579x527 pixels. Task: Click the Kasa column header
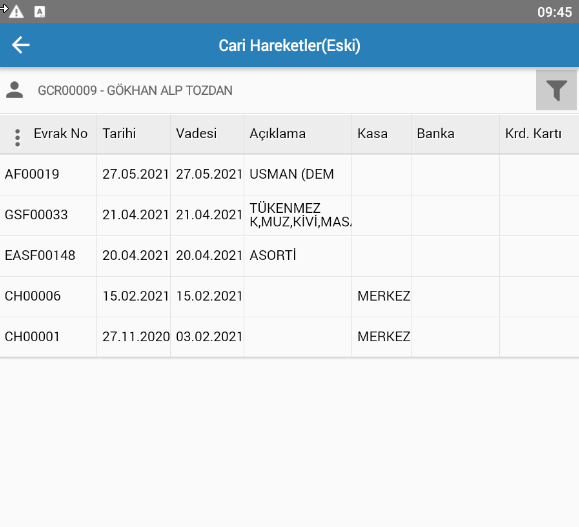372,133
